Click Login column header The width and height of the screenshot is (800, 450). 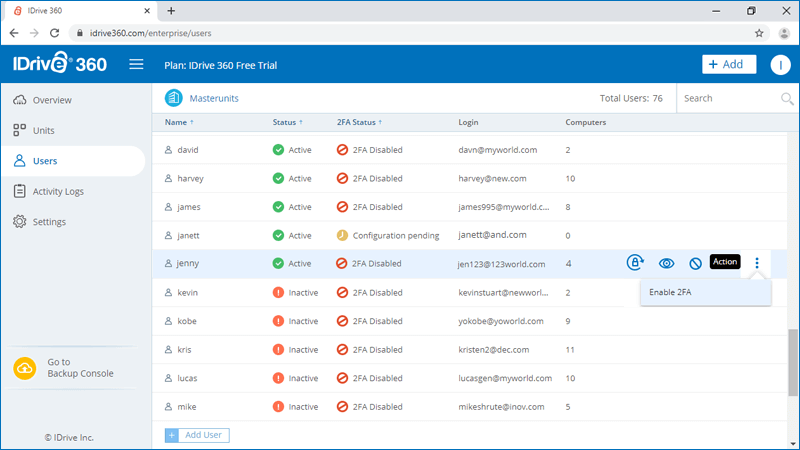coord(468,122)
